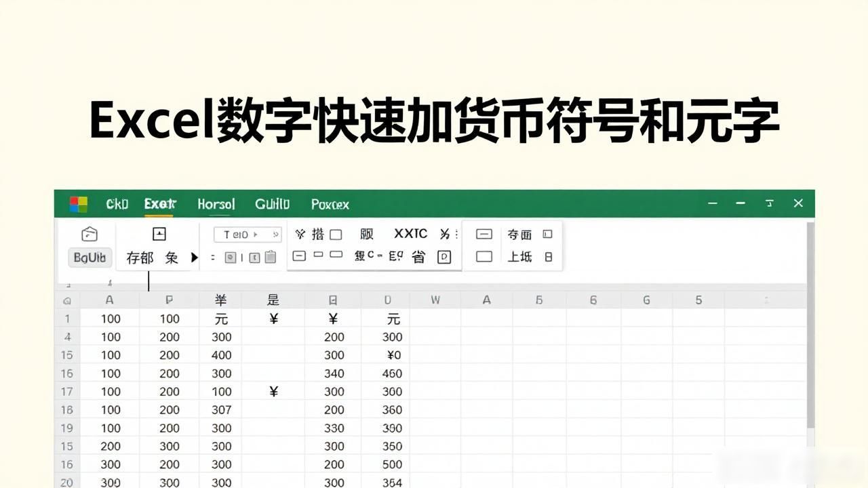868x488 pixels.
Task: Select column header W
Action: click(435, 300)
